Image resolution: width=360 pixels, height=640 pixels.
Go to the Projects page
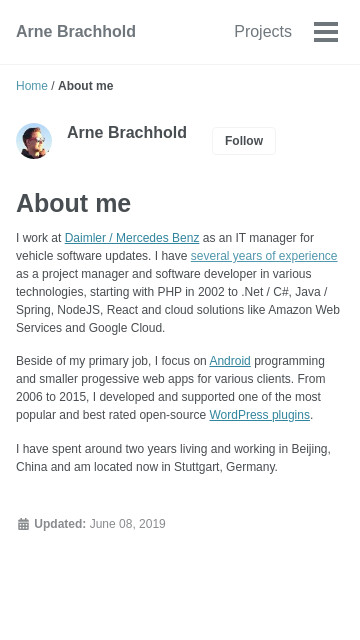coord(263,31)
